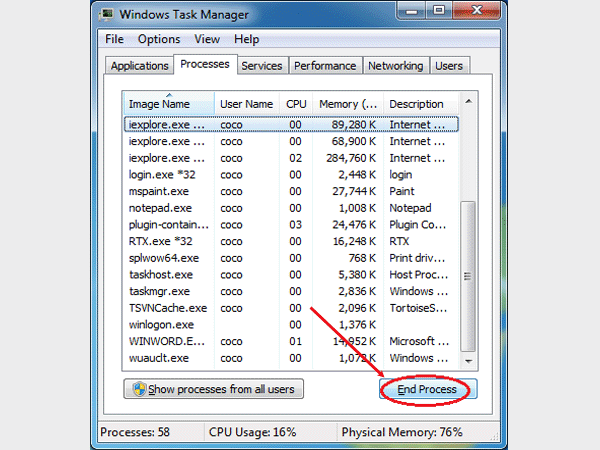Click the Plugin Co... description cell

coord(417,225)
